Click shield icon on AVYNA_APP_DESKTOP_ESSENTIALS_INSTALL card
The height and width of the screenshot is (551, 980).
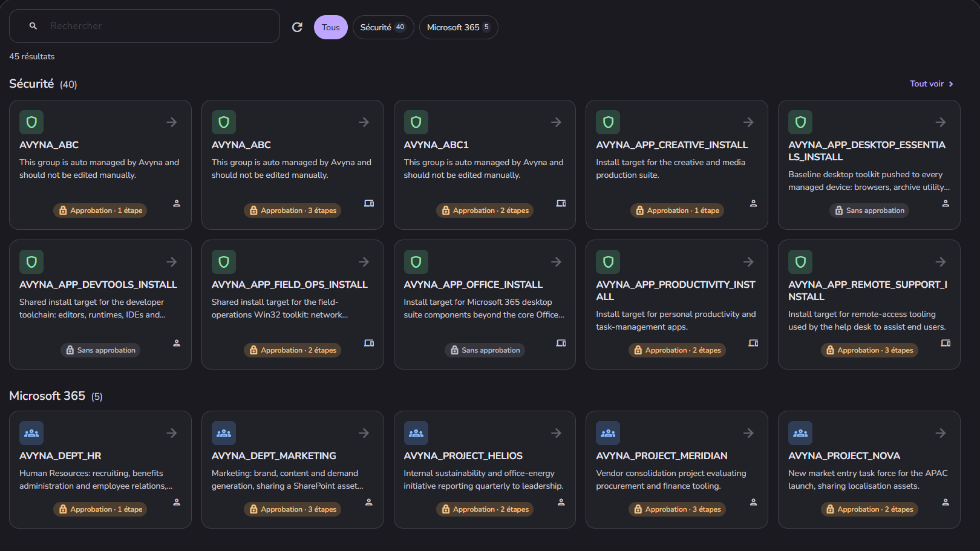click(x=800, y=122)
